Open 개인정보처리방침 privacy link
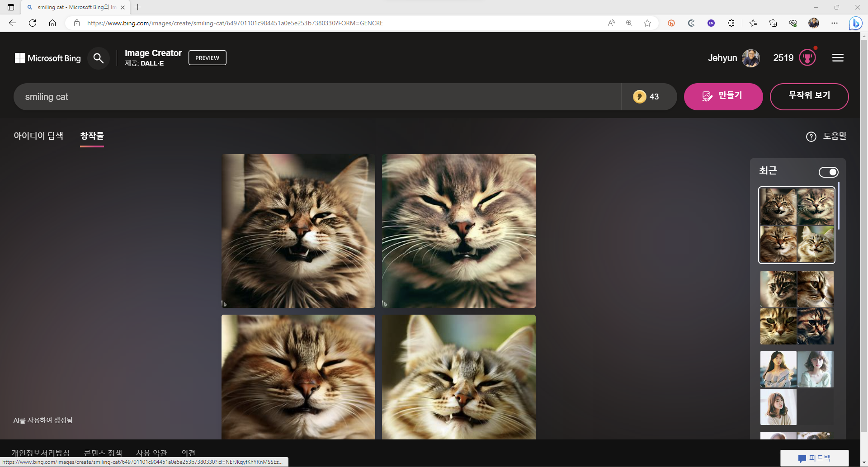This screenshot has height=467, width=868. click(x=41, y=453)
